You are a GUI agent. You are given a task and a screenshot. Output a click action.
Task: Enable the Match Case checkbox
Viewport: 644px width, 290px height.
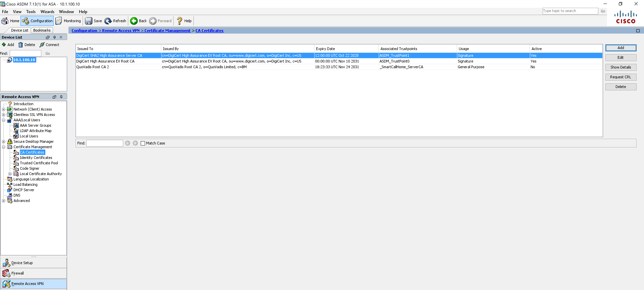[x=143, y=143]
